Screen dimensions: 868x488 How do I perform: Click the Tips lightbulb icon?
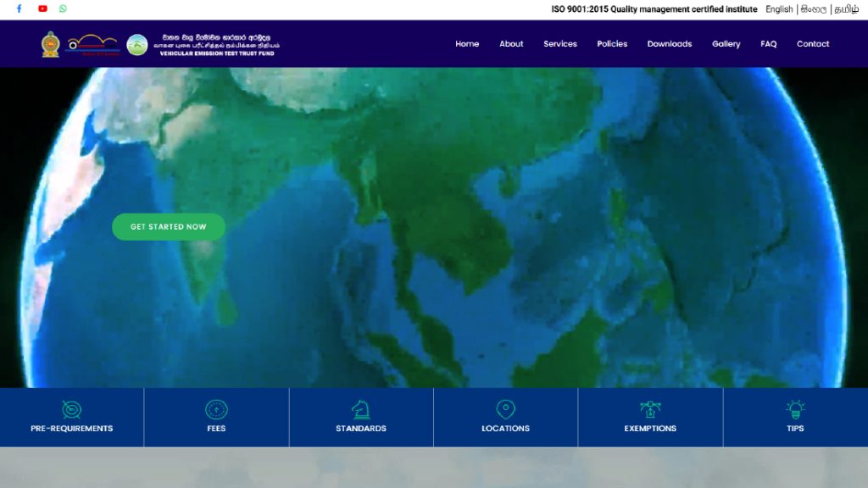pyautogui.click(x=795, y=409)
